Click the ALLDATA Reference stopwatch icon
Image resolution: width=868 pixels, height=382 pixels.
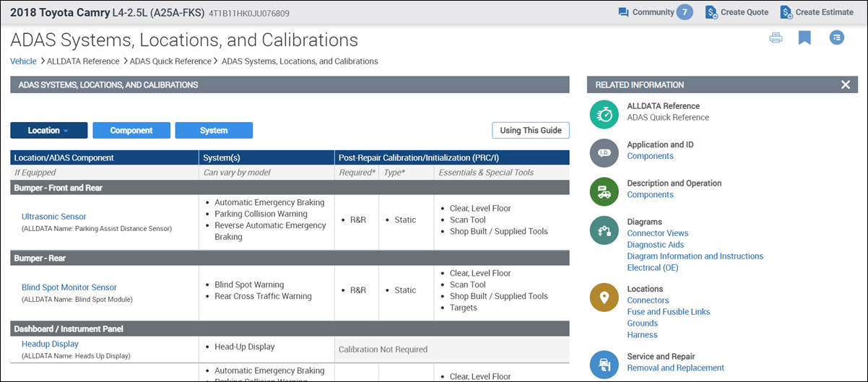click(x=604, y=114)
